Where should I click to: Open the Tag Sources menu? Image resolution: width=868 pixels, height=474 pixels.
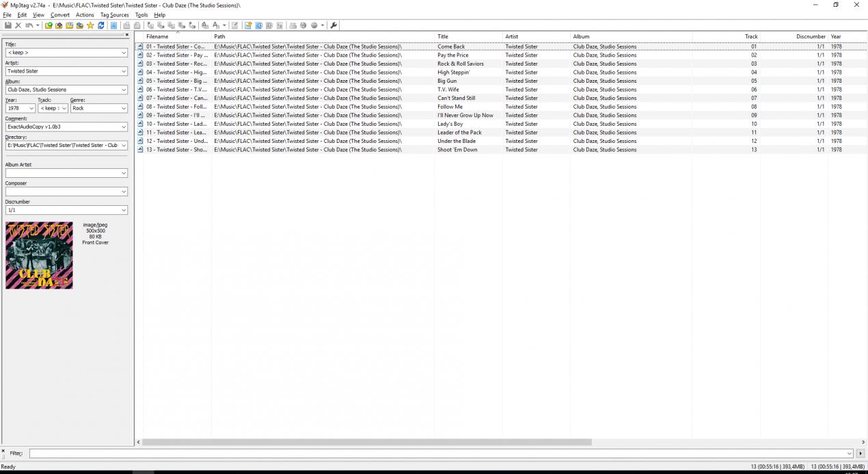click(114, 14)
